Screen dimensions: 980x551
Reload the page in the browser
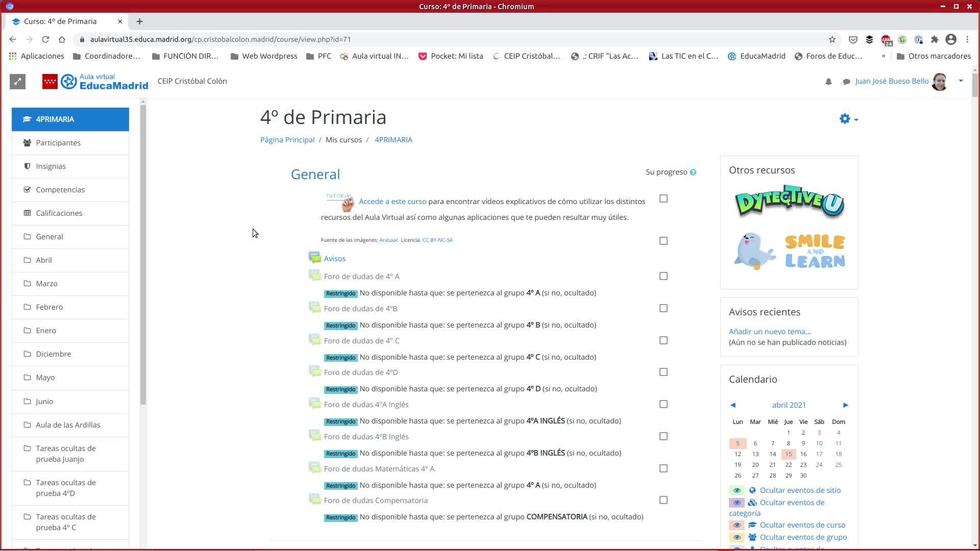[x=45, y=39]
